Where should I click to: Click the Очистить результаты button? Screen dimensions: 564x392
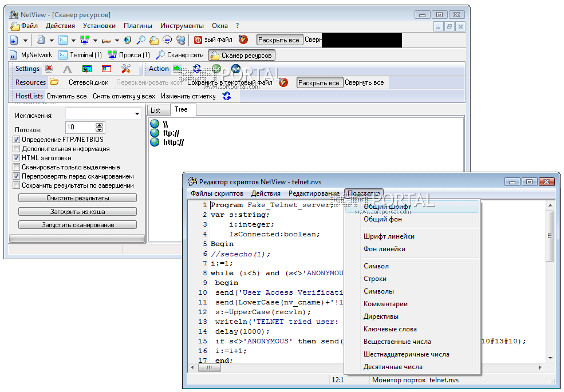pos(78,198)
